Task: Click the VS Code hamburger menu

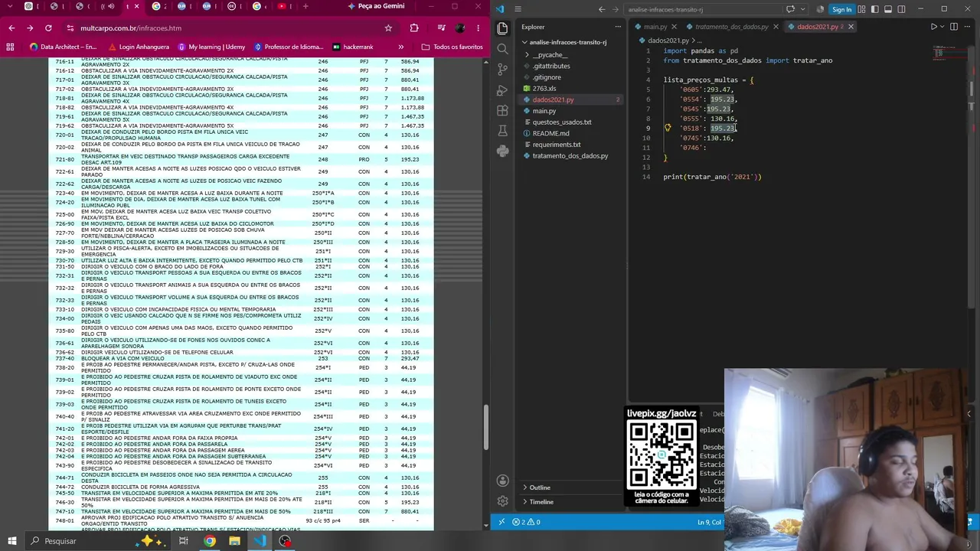Action: (518, 9)
